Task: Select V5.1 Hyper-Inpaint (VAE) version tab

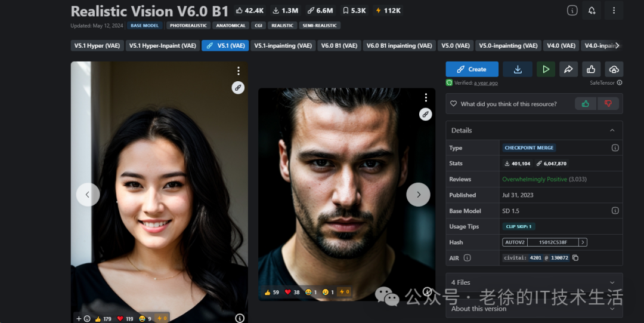Action: click(x=163, y=45)
